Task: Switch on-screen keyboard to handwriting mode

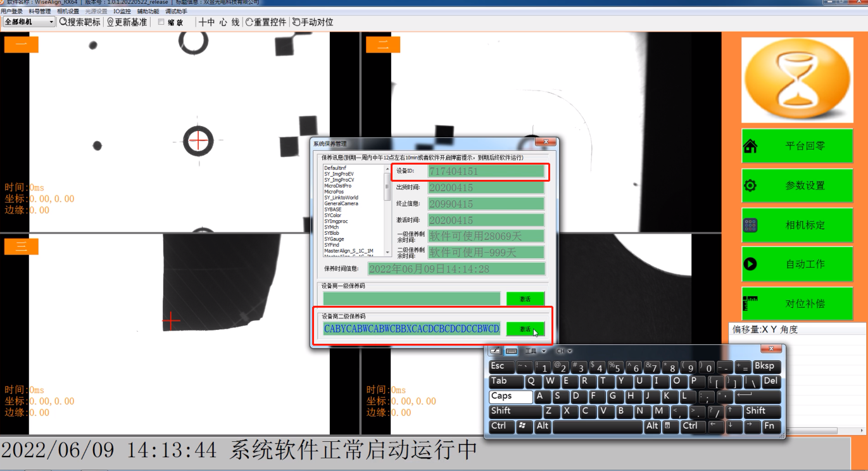Action: [x=495, y=351]
